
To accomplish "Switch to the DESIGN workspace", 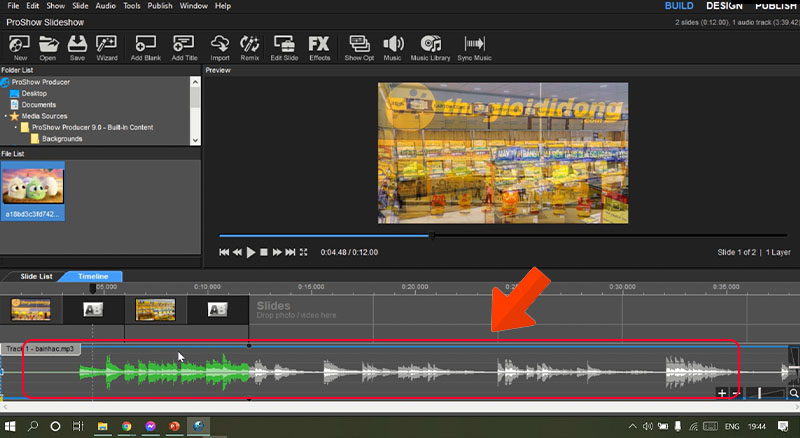I will [725, 6].
